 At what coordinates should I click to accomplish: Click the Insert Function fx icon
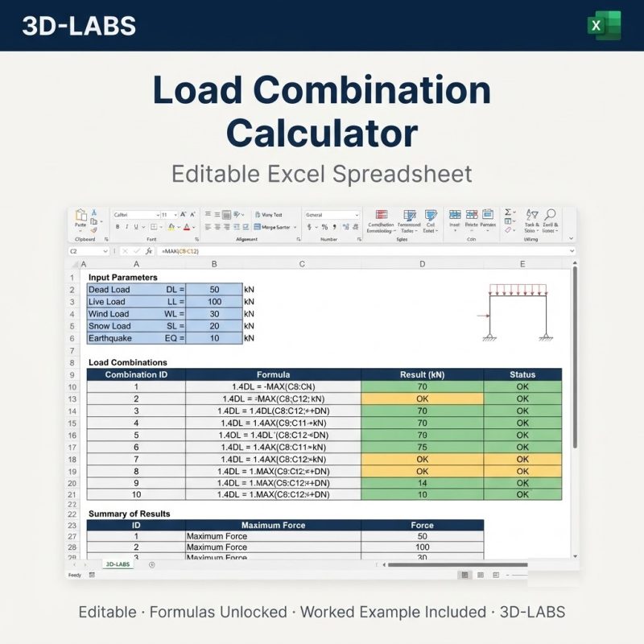point(149,251)
